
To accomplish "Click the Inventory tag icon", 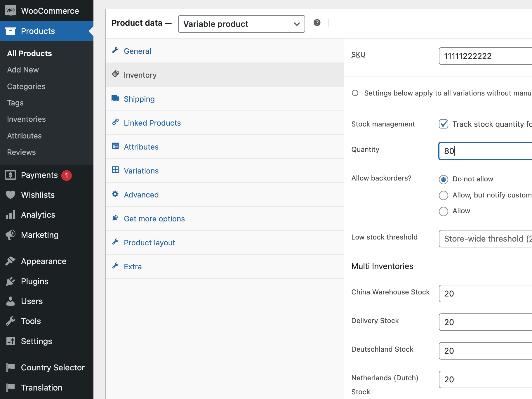I will coord(116,75).
